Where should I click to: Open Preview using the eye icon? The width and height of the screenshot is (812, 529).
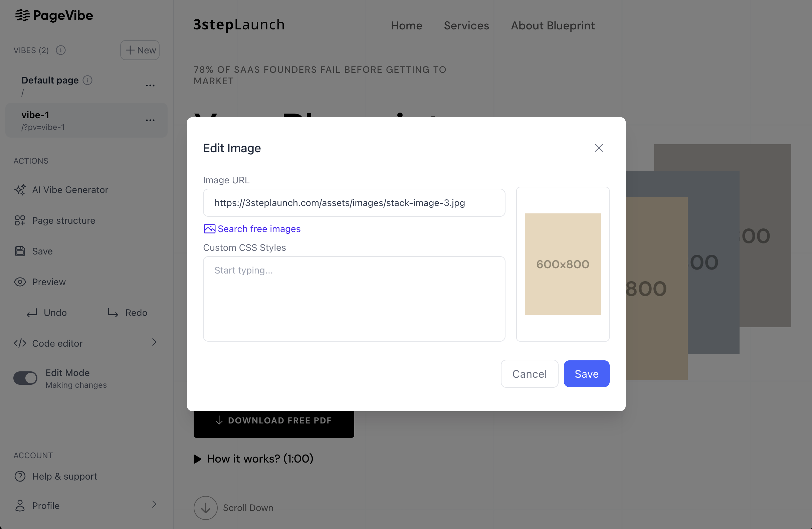(x=20, y=282)
